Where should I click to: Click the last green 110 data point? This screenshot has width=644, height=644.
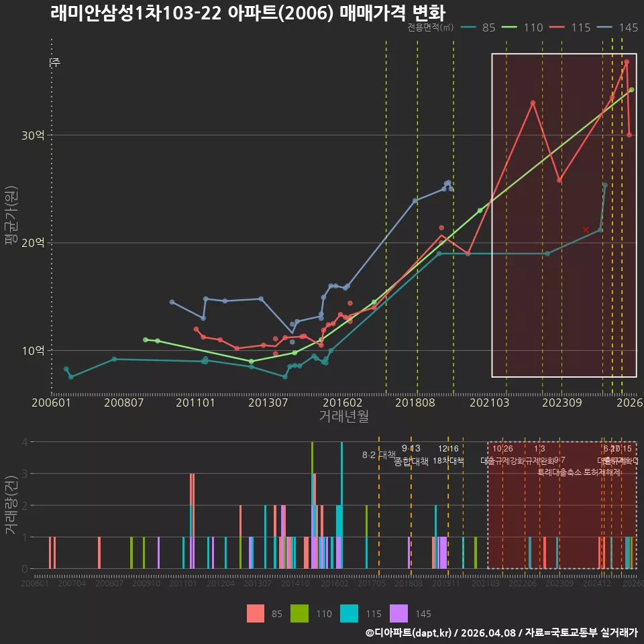tap(631, 89)
